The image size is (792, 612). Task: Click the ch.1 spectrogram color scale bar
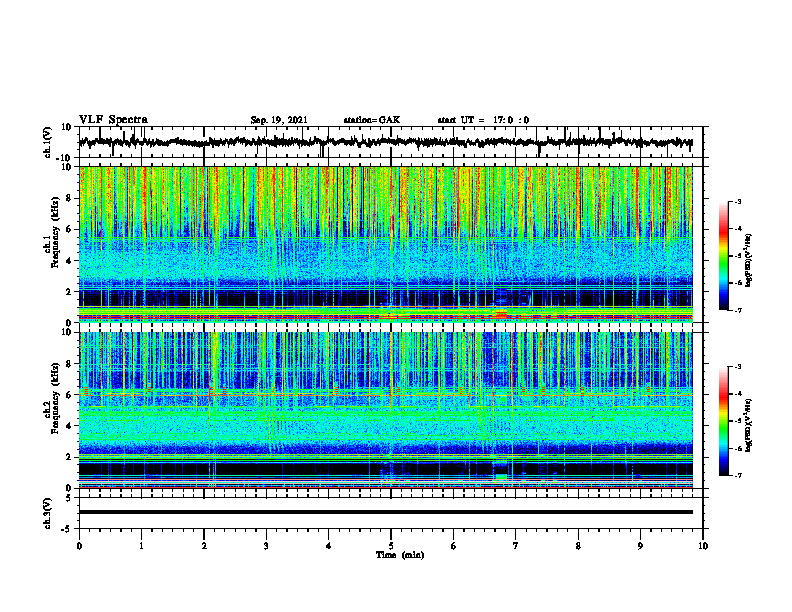click(723, 256)
